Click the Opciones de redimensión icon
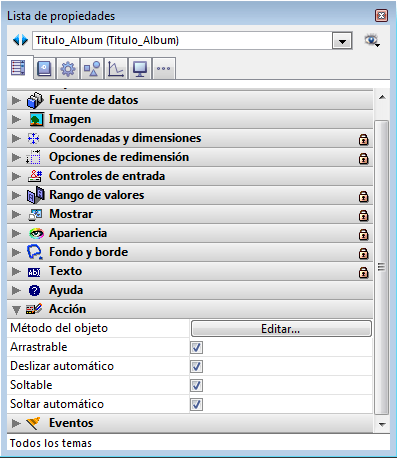Viewport: 397px width, 458px height. point(34,157)
